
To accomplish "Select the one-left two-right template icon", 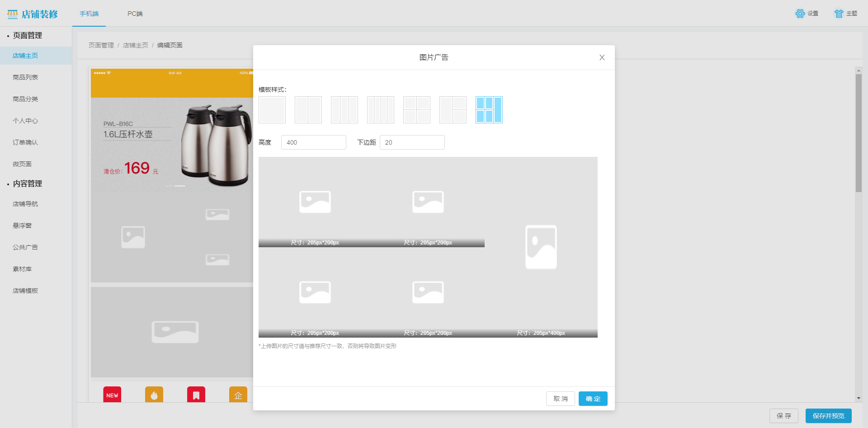I will click(453, 110).
